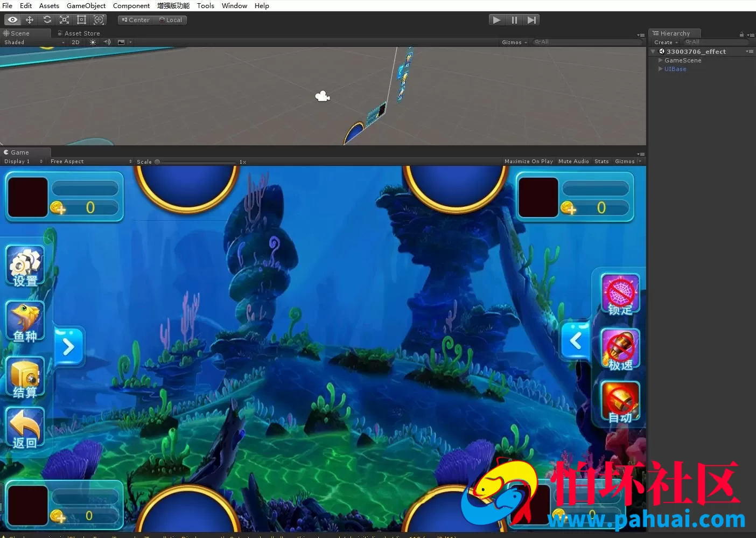Viewport: 756px width, 538px height.
Task: Open the 增强版功能 menu
Action: [173, 5]
